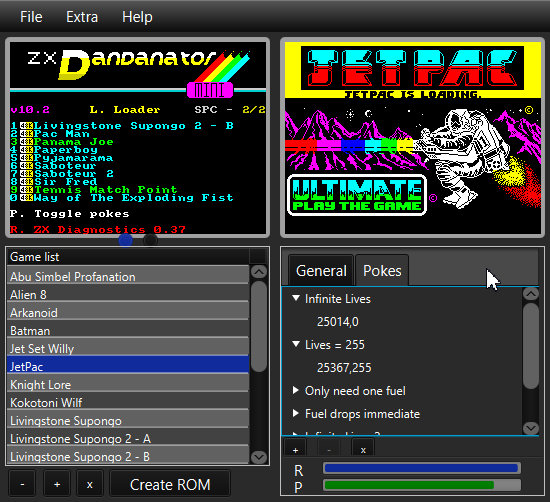
Task: Select Kokotoni Wilf in game list
Action: point(128,402)
